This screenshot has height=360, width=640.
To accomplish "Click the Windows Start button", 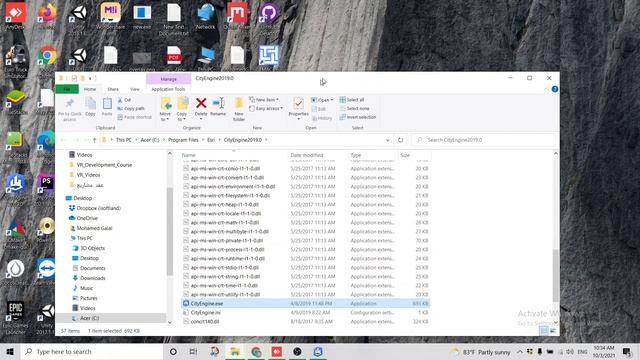I will pos(10,351).
